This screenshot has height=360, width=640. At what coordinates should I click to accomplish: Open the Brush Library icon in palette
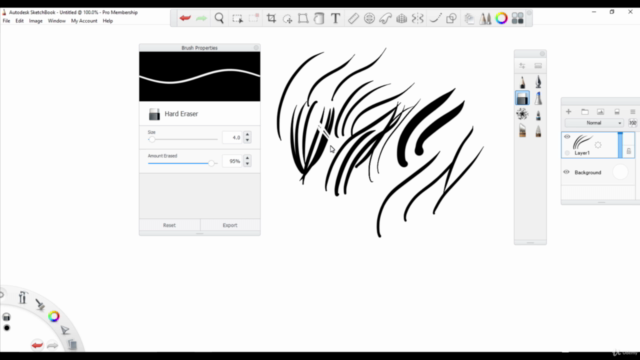point(538,66)
